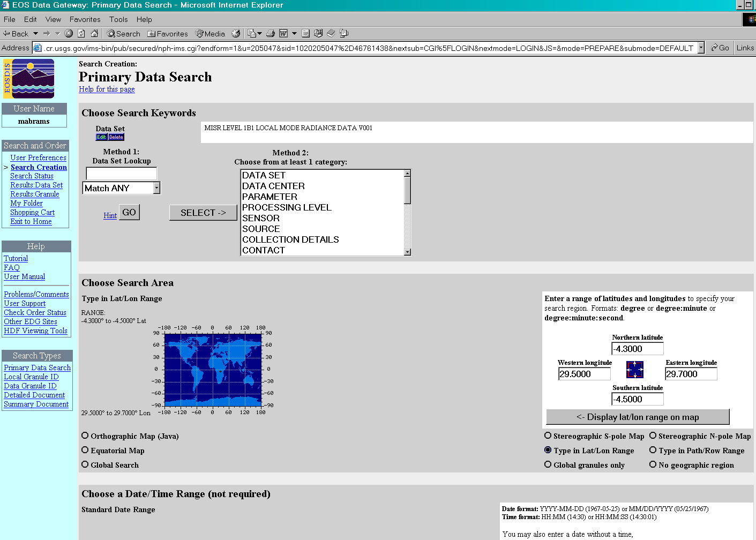
Task: Select the Orthographic Map (Java) option
Action: tap(85, 436)
